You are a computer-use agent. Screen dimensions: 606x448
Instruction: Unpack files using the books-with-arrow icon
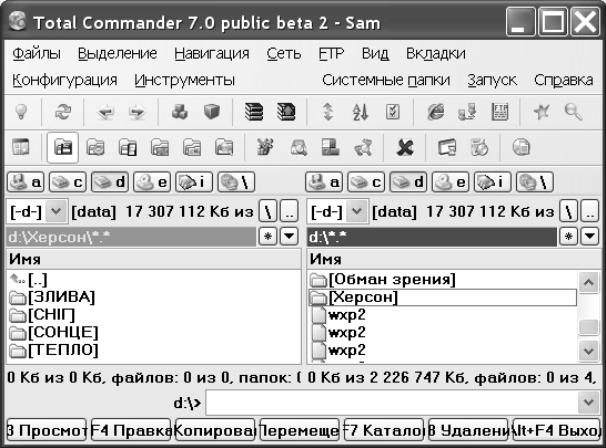click(286, 112)
